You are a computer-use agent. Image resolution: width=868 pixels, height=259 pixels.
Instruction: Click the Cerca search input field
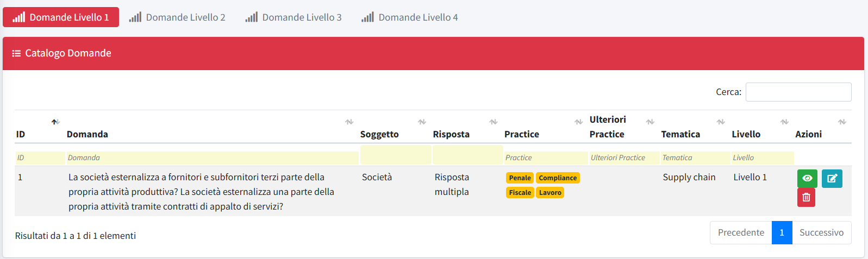coord(798,92)
